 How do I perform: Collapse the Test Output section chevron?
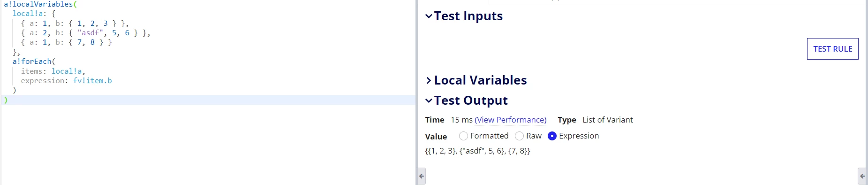pos(429,100)
